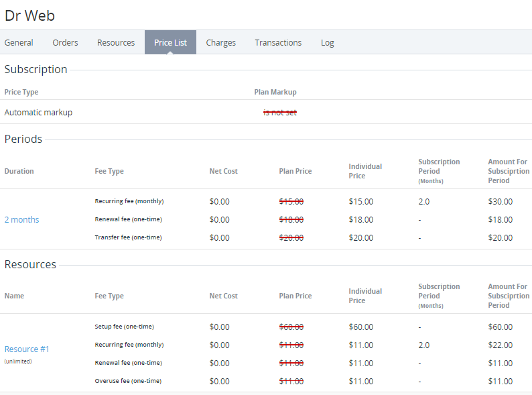Open the 2 months period link

pos(22,219)
